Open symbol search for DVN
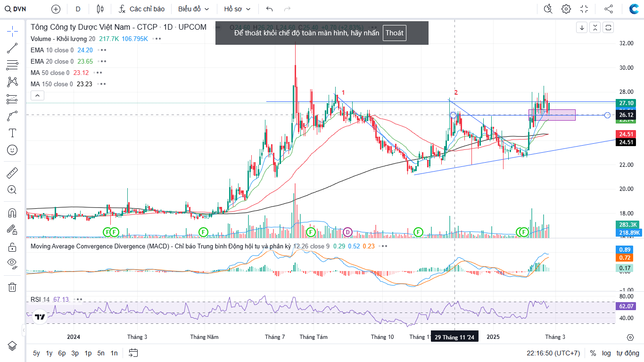The height and width of the screenshot is (362, 644). tap(16, 9)
